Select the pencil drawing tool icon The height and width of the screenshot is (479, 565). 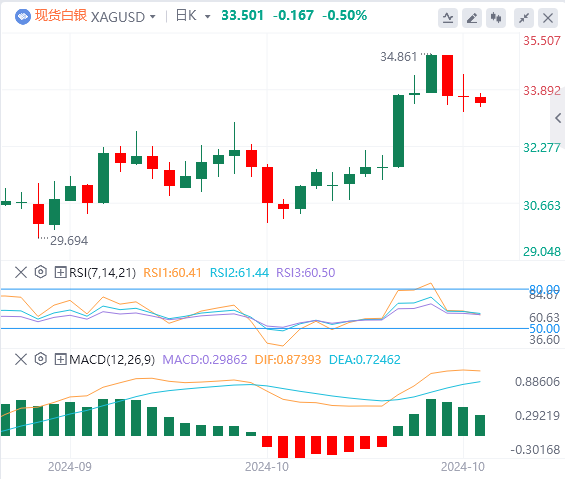point(472,18)
